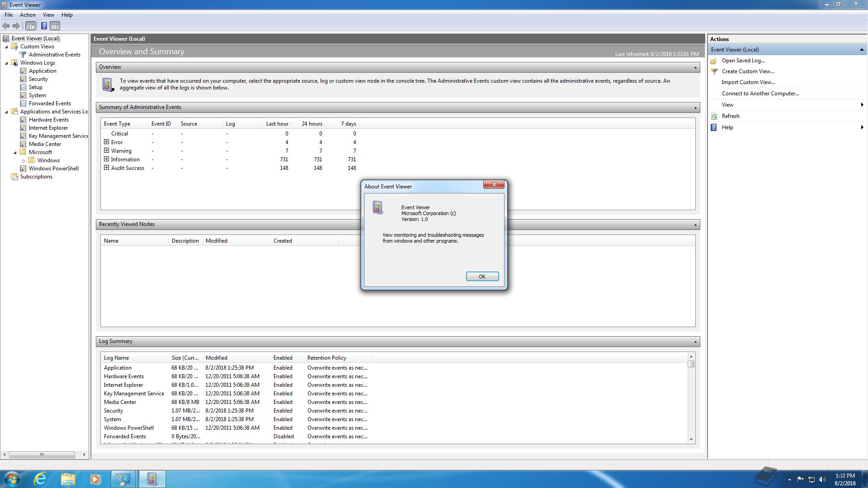This screenshot has height=488, width=868.
Task: Click Open Saved Log action
Action: coord(743,61)
